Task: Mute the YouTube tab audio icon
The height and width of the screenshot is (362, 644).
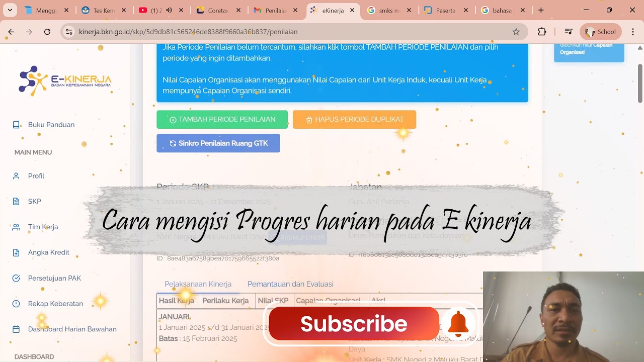Action: [169, 10]
